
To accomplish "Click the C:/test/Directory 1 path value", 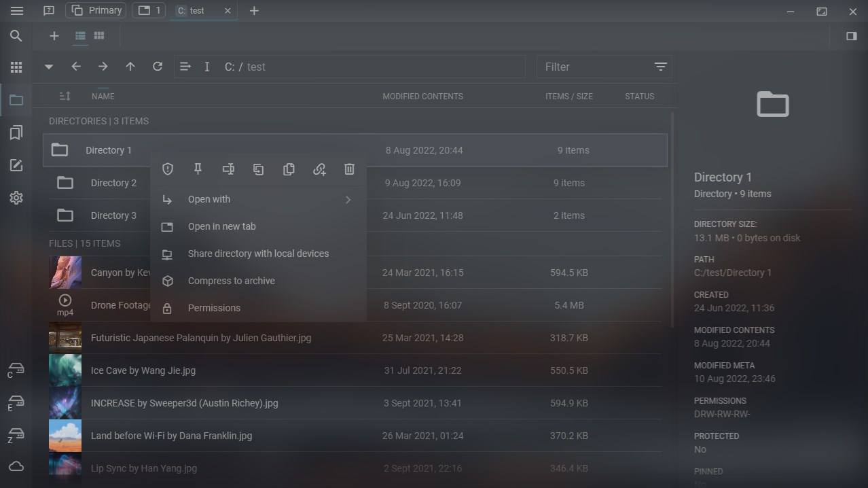I will coord(733,273).
